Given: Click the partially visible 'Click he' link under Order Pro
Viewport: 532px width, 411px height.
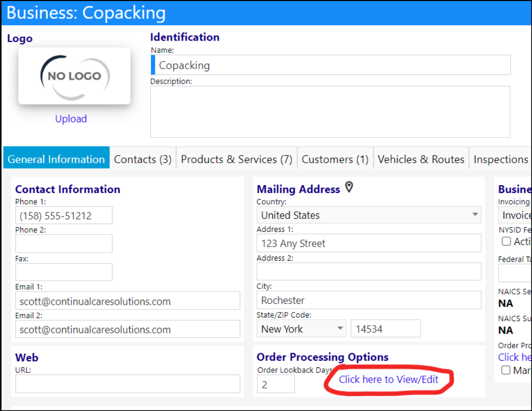Looking at the screenshot, I should point(515,357).
